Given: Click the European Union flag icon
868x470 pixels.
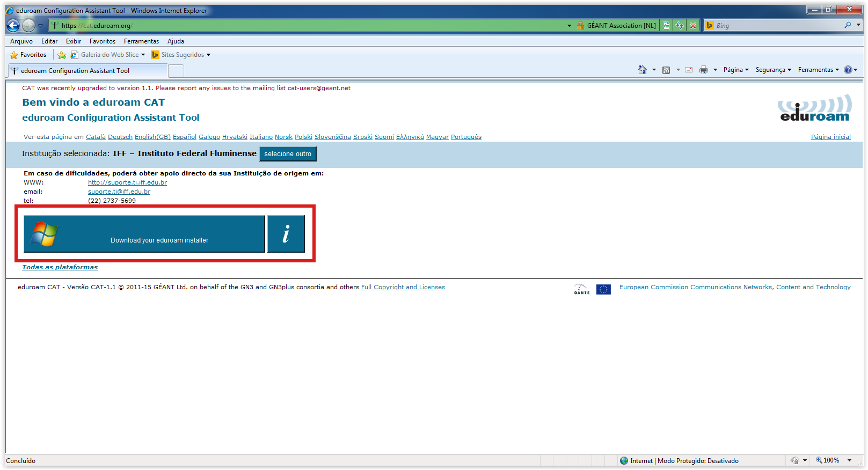Looking at the screenshot, I should click(x=603, y=289).
